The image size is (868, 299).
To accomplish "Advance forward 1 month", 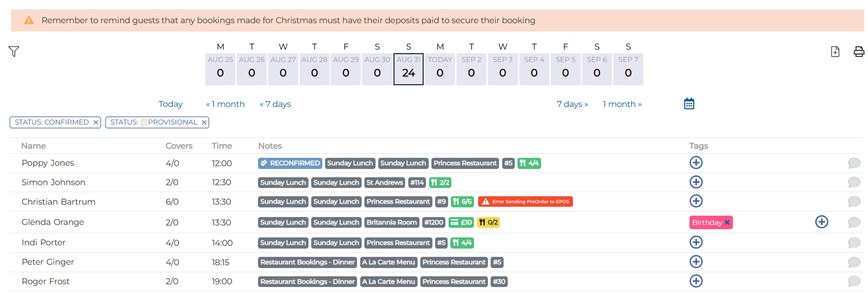I will [x=622, y=104].
